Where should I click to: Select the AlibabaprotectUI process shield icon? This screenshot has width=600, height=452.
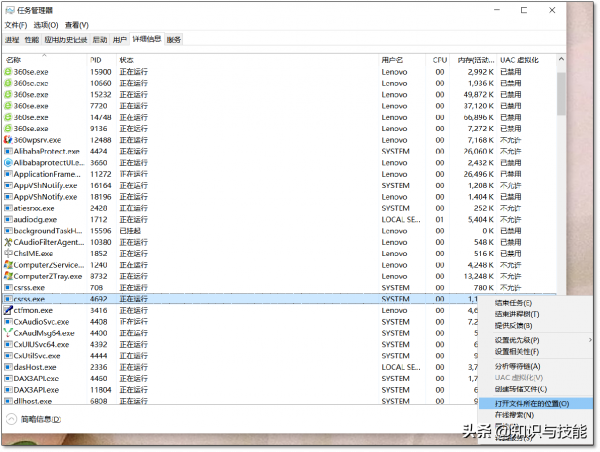pos(8,162)
